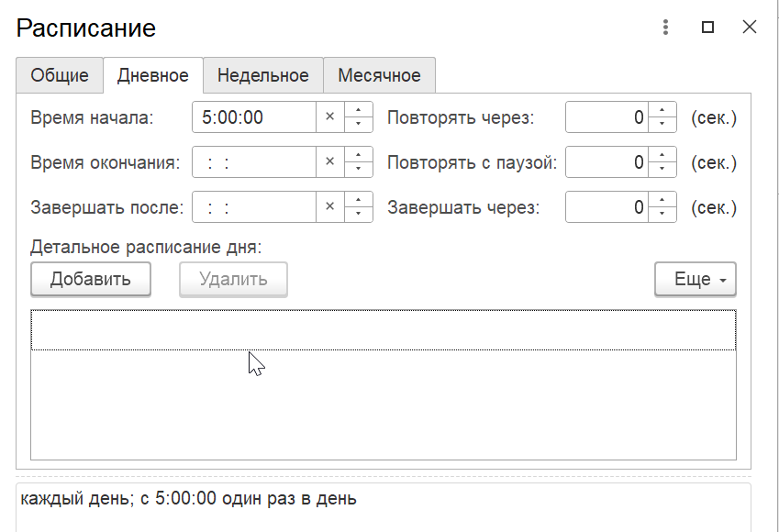779x532 pixels.
Task: Click into the Повторять через seconds field
Action: point(607,117)
